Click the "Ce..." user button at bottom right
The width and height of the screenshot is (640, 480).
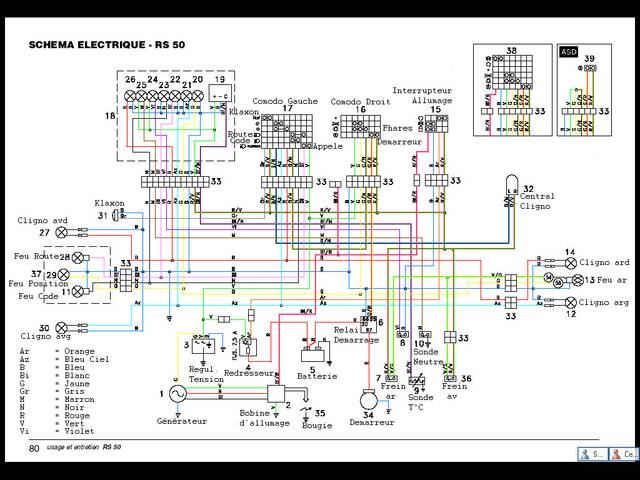point(624,454)
